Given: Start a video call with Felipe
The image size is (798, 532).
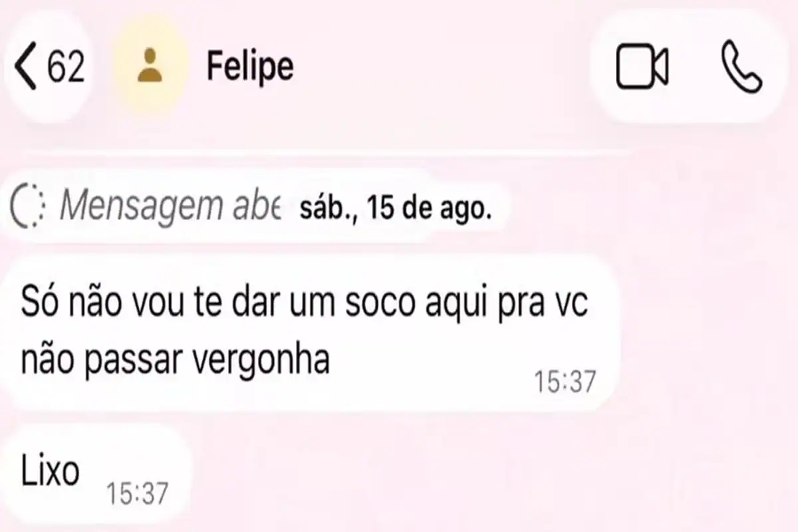Looking at the screenshot, I should point(642,66).
